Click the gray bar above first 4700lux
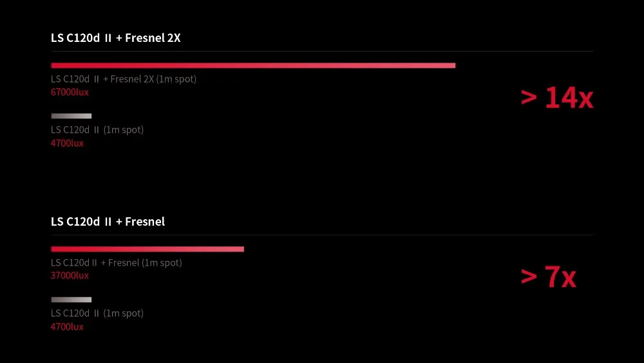The image size is (644, 363). [71, 116]
